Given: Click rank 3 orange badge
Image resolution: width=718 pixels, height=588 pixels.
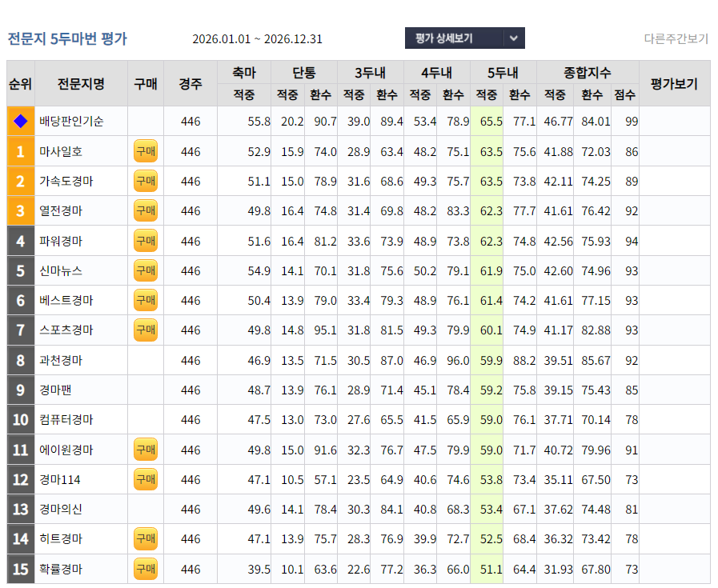Looking at the screenshot, I should pyautogui.click(x=21, y=211).
